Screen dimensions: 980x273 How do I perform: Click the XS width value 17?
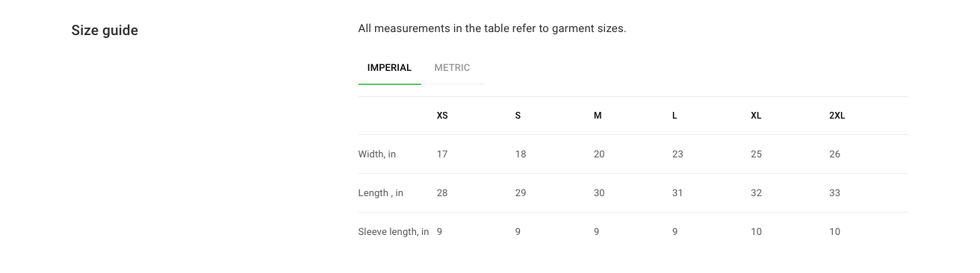tap(442, 154)
